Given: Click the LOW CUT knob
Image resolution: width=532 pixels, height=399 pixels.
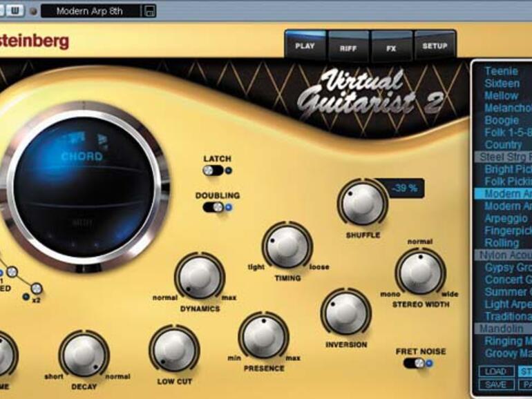Looking at the screenshot, I should 174,349.
